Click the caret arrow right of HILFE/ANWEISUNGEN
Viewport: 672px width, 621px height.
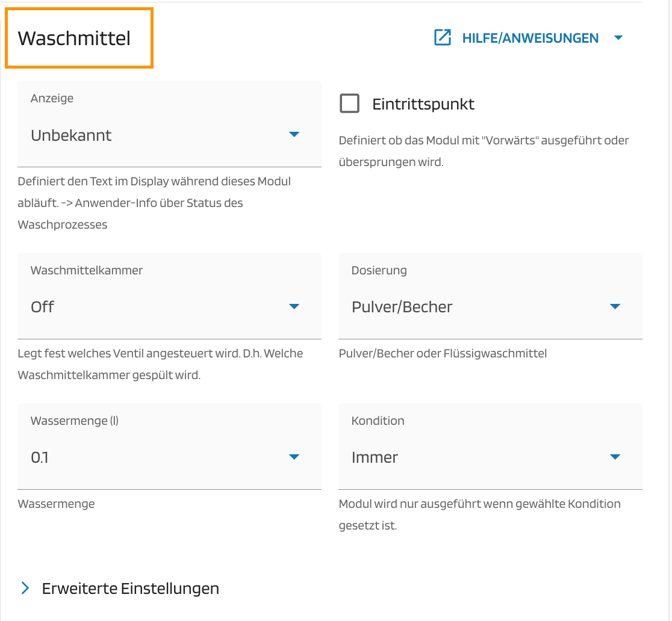618,38
